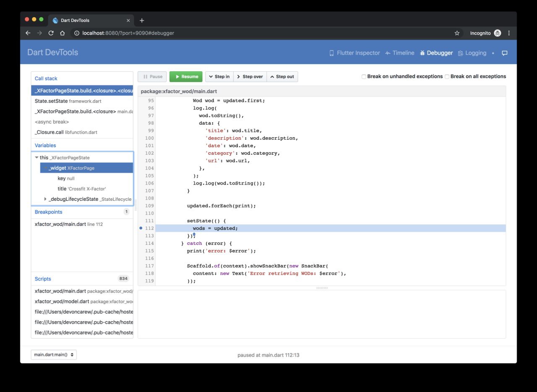Click the scripts count badge 834

coord(123,278)
